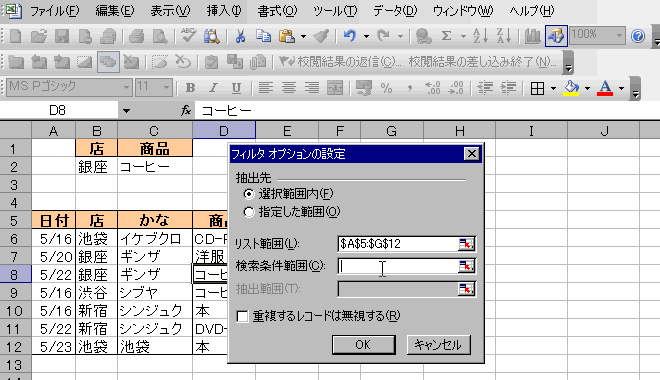Screen dimensions: 660x380
Task: Expand the Fill Color dropdown arrow
Action: click(588, 88)
